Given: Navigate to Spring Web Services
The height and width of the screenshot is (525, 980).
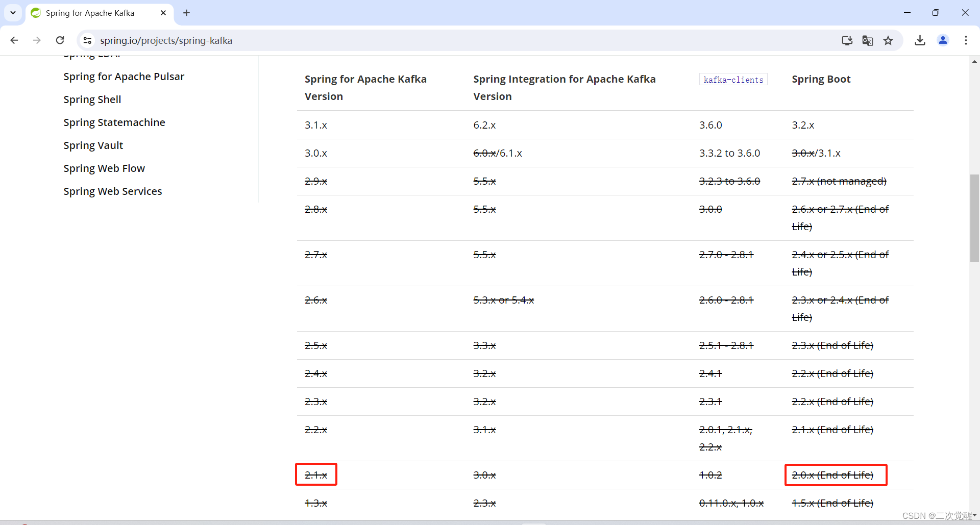Looking at the screenshot, I should 112,191.
